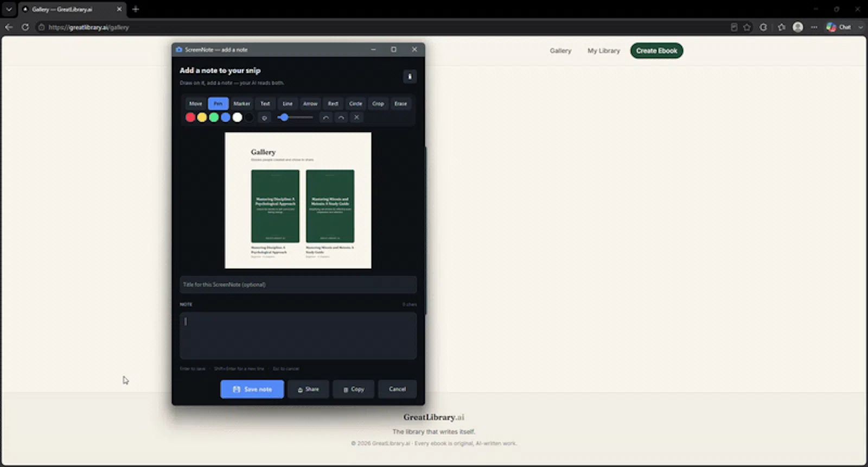Undo the last annotation stroke
Viewport: 868px width, 467px height.
325,117
